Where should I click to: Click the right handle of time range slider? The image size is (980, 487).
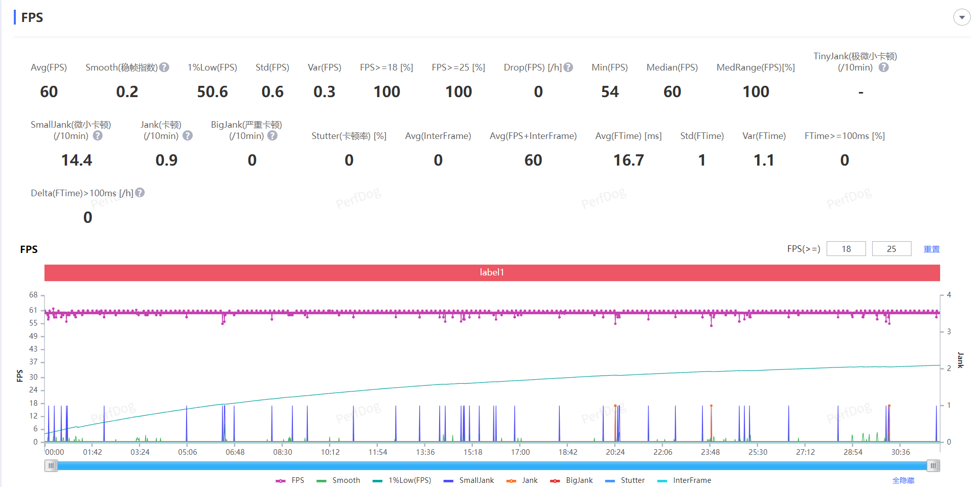pos(933,466)
